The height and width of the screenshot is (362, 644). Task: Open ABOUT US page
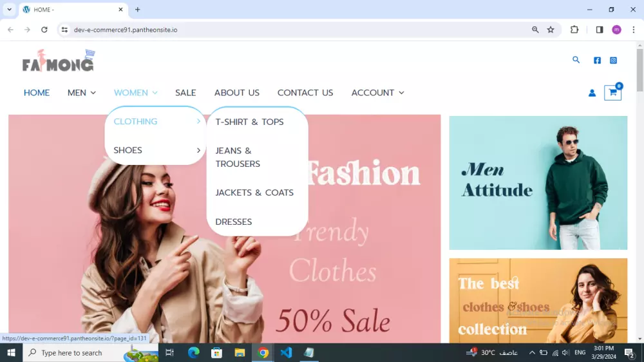[236, 93]
